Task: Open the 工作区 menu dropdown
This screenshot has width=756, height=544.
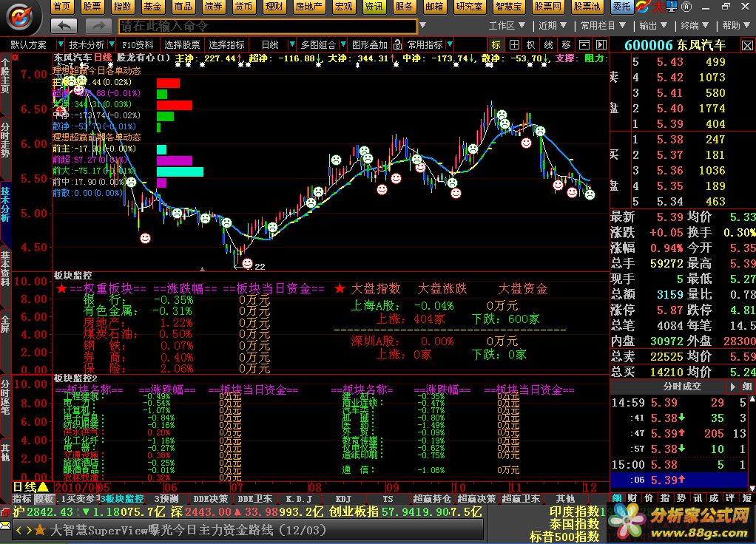Action: click(x=507, y=26)
